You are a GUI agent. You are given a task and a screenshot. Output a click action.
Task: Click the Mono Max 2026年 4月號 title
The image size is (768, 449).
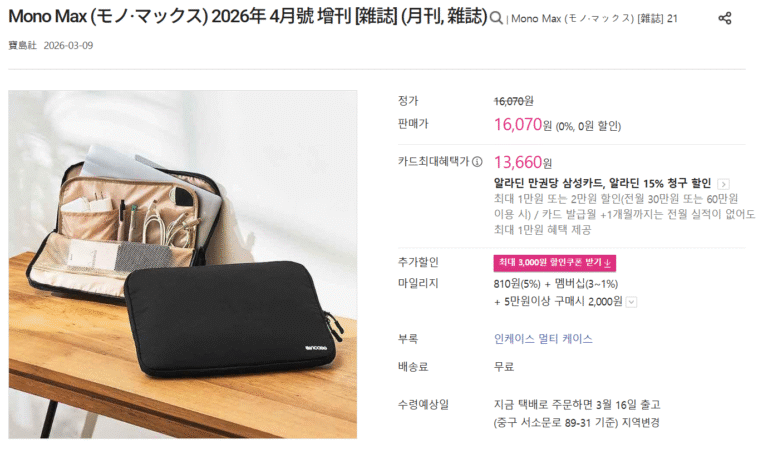pyautogui.click(x=248, y=17)
